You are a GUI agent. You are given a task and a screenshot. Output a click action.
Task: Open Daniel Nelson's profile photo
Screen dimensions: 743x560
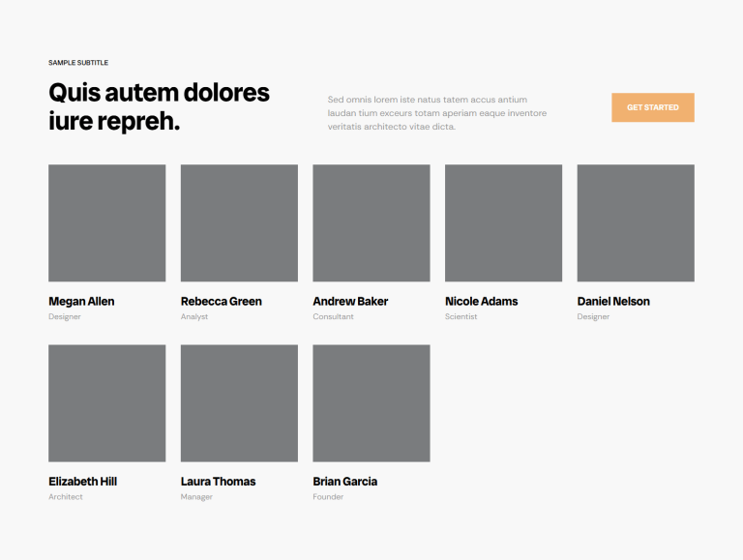click(635, 222)
